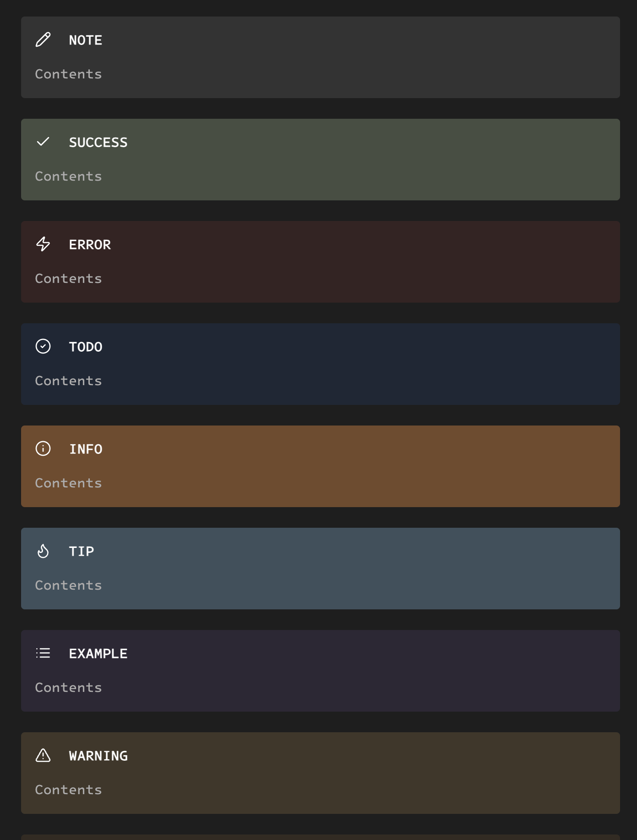Click Contents text in EXAMPLE callout
637x840 pixels.
pyautogui.click(x=68, y=688)
